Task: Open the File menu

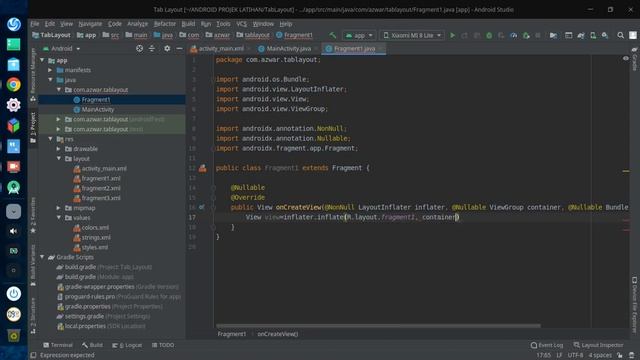Action: click(x=35, y=24)
